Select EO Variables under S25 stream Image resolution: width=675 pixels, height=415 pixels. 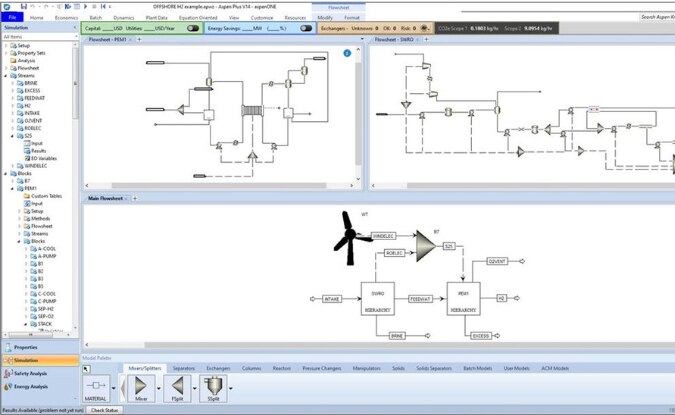(47, 158)
